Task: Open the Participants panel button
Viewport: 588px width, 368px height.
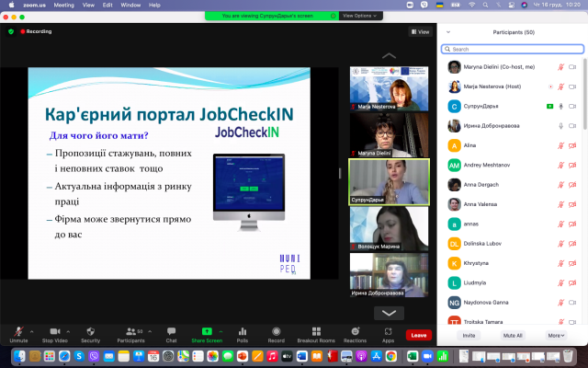Action: point(130,335)
